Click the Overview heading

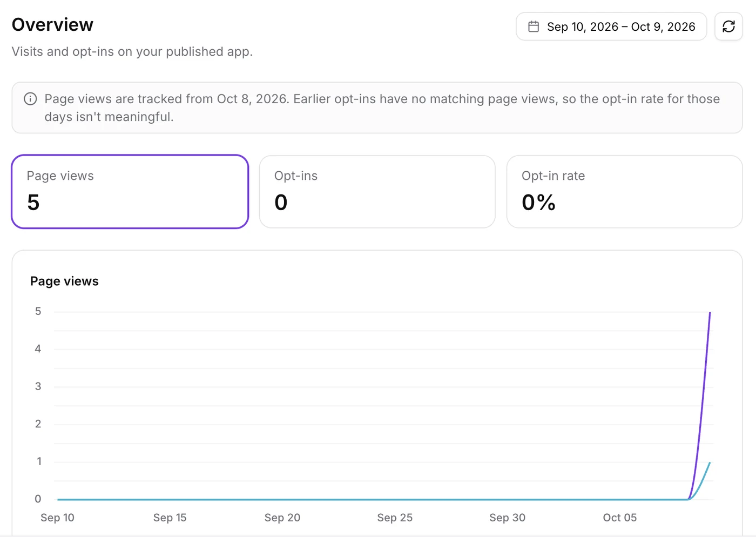coord(52,25)
